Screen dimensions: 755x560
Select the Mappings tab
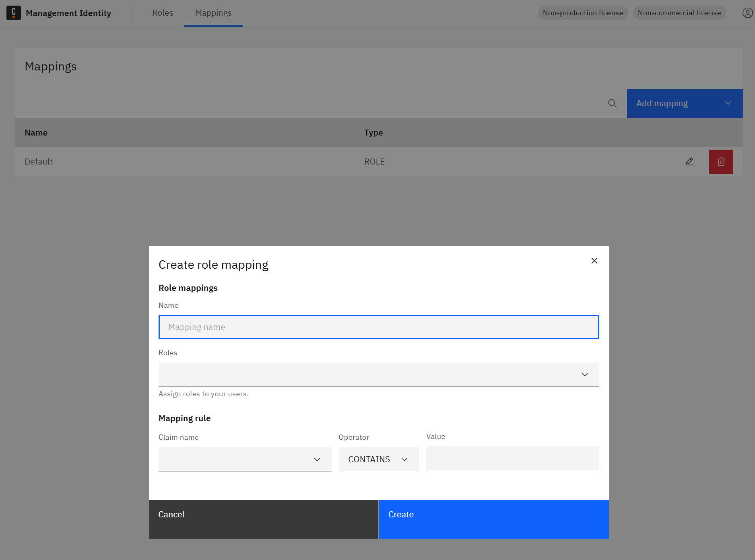click(x=213, y=12)
